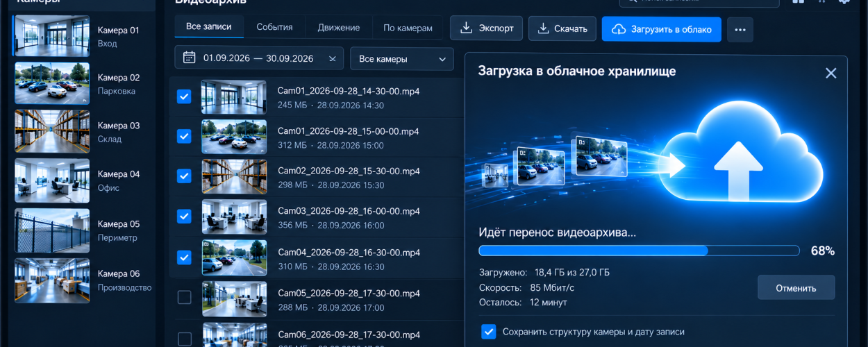Open the thumbnail of Cam02_2026-09-28_15-30-00.mp4
The height and width of the screenshot is (347, 868).
pyautogui.click(x=234, y=176)
